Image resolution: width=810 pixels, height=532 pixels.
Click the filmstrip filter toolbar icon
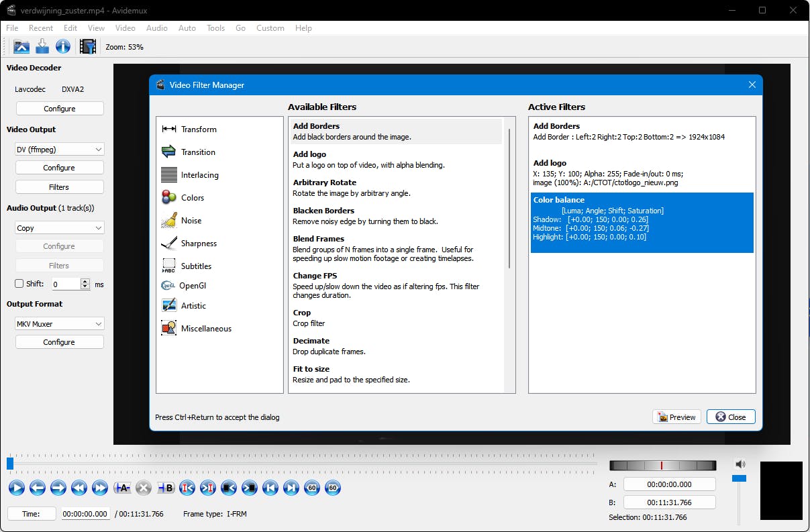[x=87, y=46]
